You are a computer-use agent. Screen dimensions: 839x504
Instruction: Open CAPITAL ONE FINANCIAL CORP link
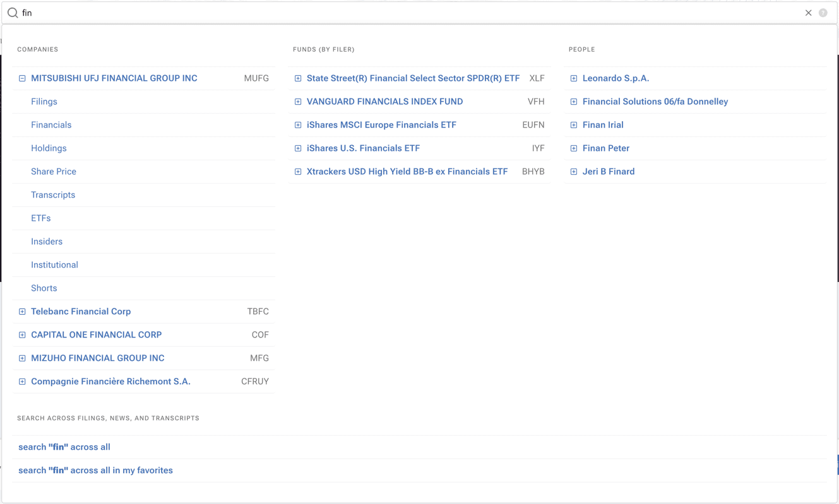[x=97, y=335]
